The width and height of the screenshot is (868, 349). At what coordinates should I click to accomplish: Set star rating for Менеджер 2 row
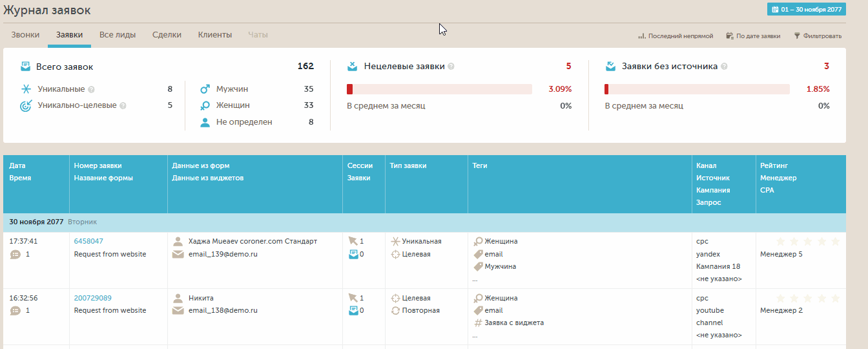(x=808, y=298)
